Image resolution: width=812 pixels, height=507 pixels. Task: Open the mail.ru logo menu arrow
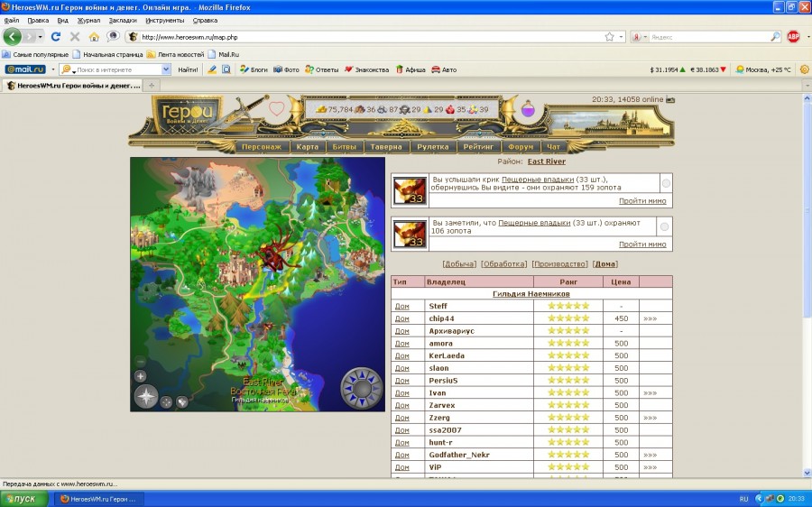pos(52,69)
